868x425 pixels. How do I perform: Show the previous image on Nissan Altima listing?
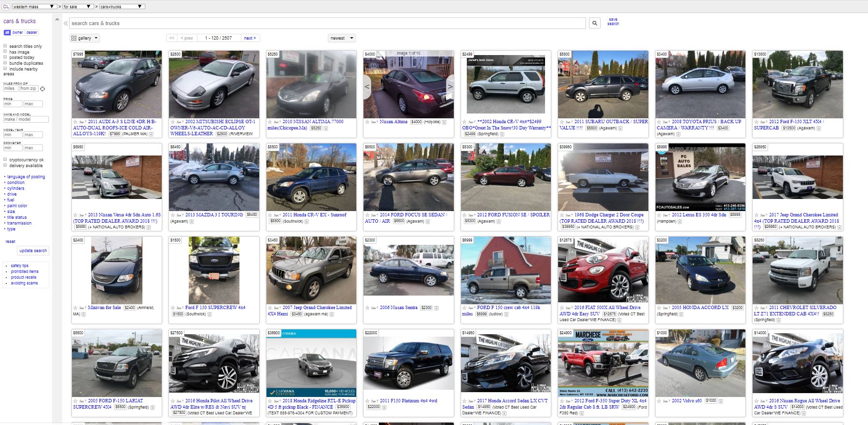click(x=367, y=86)
